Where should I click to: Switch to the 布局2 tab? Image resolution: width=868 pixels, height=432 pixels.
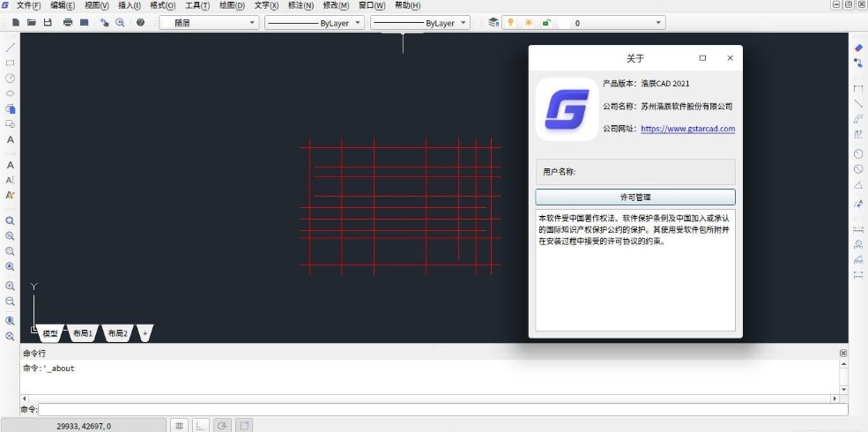pos(117,333)
